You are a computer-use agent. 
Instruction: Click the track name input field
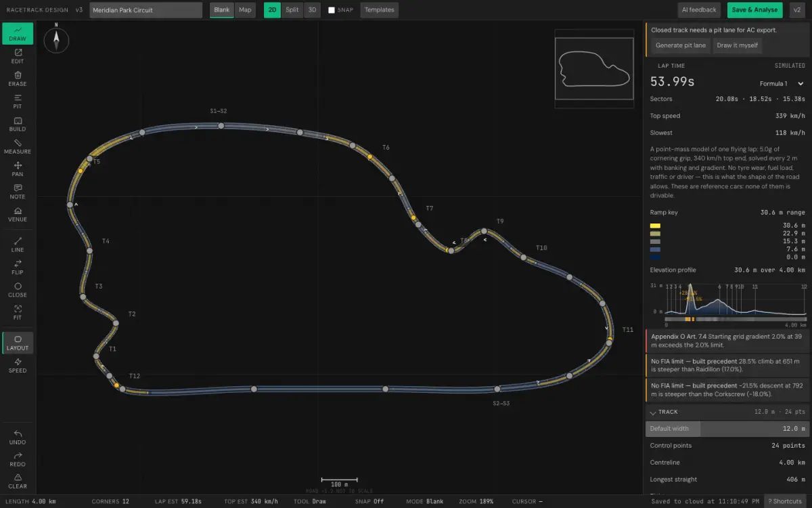[x=145, y=10]
